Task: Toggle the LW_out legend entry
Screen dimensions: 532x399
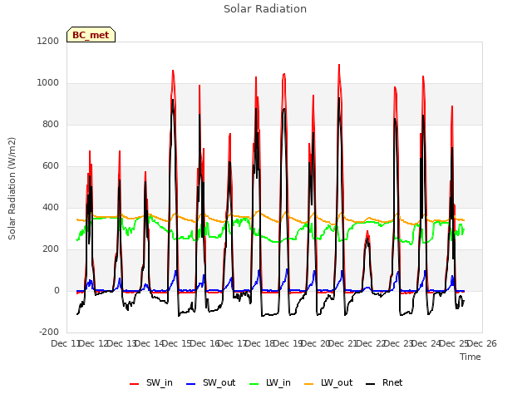Action: click(328, 382)
